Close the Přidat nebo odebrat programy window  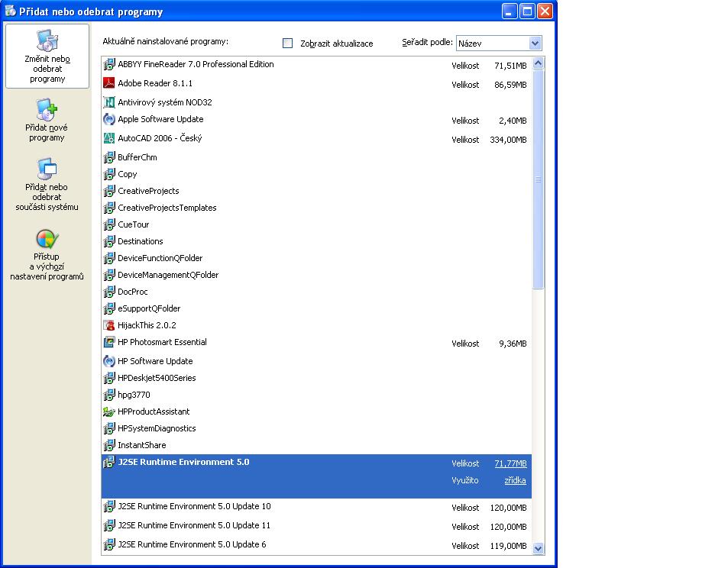[545, 11]
